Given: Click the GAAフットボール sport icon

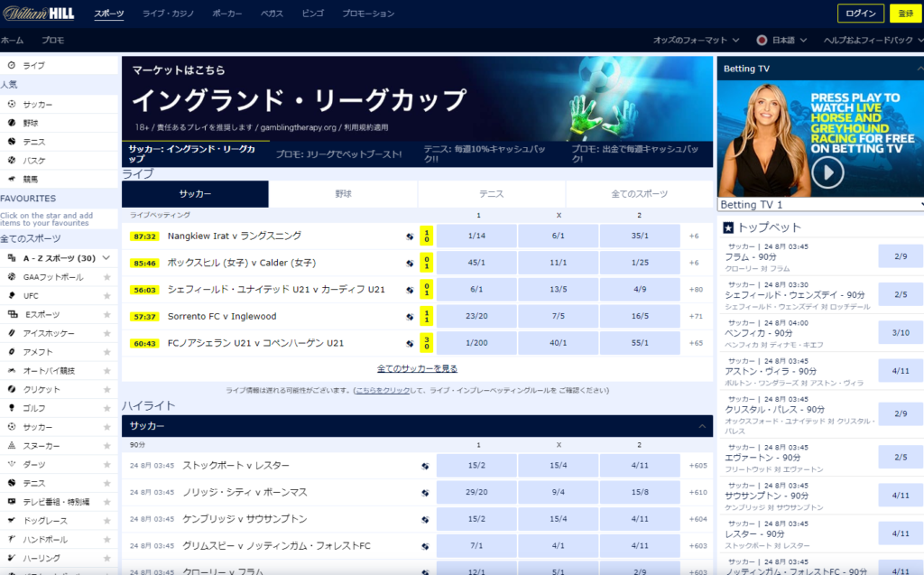Looking at the screenshot, I should [11, 276].
